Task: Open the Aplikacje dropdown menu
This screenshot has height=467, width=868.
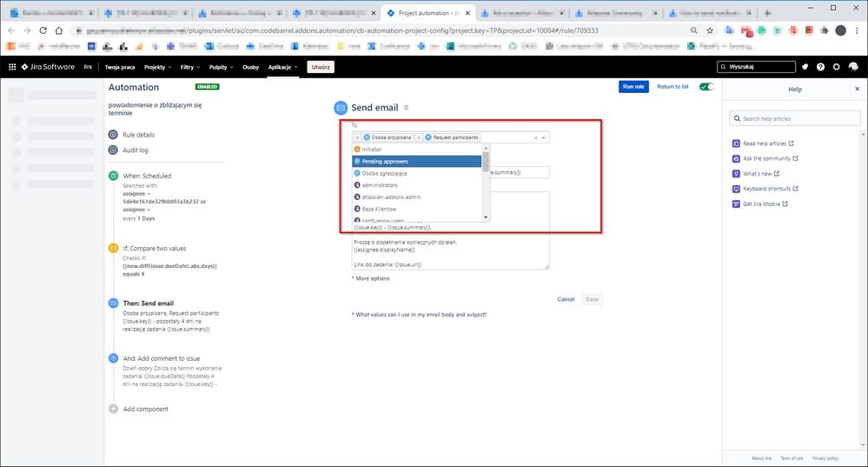Action: (283, 67)
